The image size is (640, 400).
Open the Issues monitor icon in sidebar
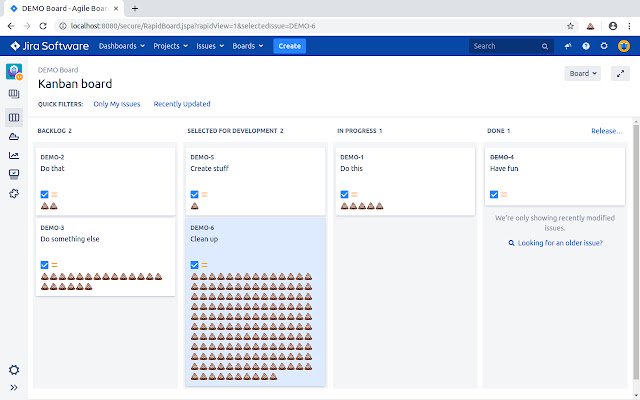[x=14, y=174]
